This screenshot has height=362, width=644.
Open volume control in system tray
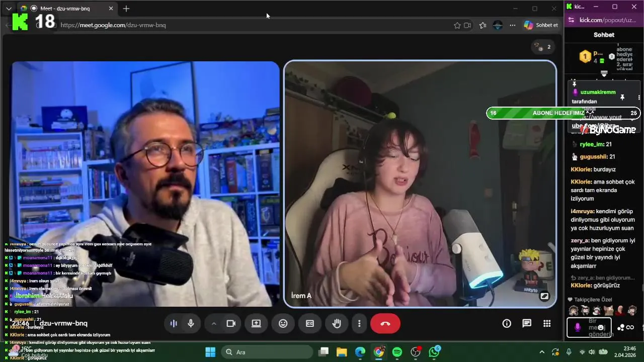click(592, 352)
